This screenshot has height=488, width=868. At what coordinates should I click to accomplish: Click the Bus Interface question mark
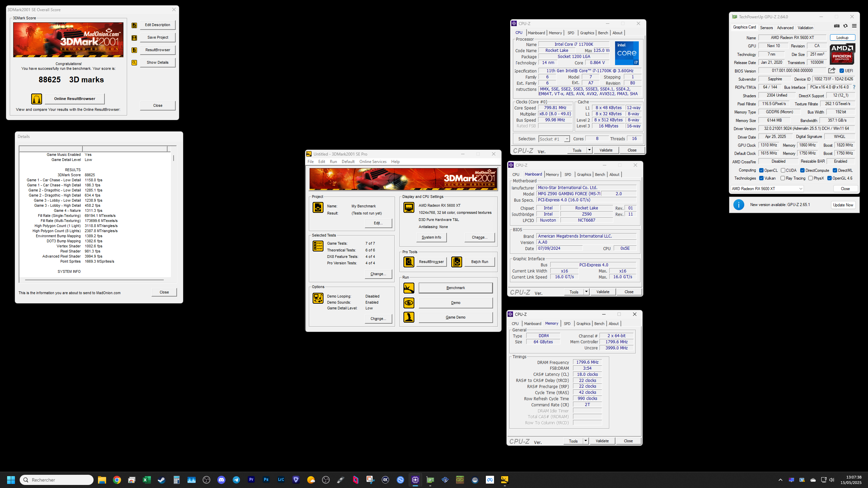pyautogui.click(x=854, y=87)
